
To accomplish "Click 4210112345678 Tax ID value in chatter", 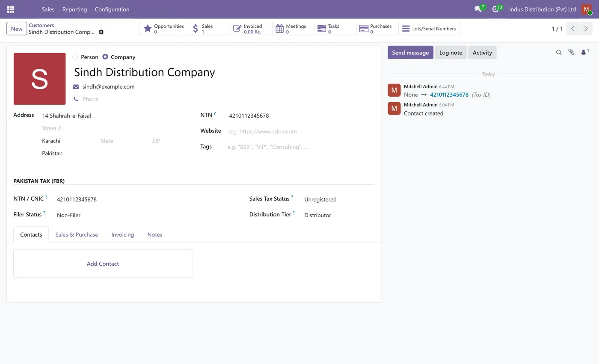I will coord(449,95).
